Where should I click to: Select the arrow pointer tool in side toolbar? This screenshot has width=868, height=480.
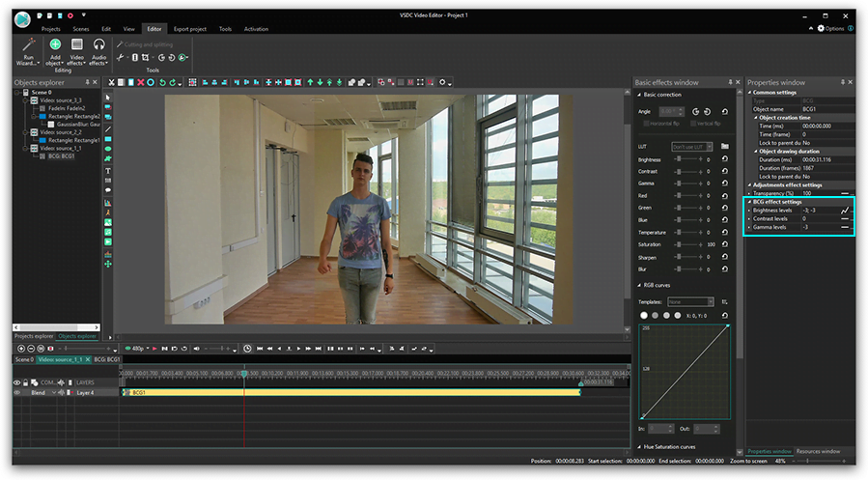pyautogui.click(x=108, y=98)
